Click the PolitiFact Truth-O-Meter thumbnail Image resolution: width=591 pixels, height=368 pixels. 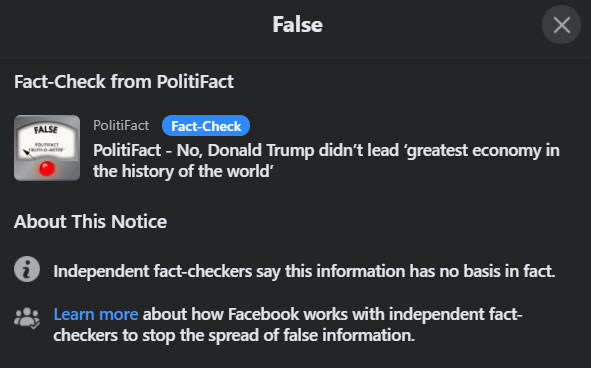click(47, 148)
